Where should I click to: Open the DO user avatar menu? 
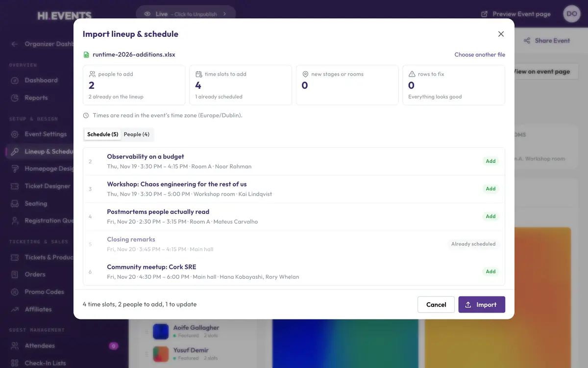[x=572, y=14]
